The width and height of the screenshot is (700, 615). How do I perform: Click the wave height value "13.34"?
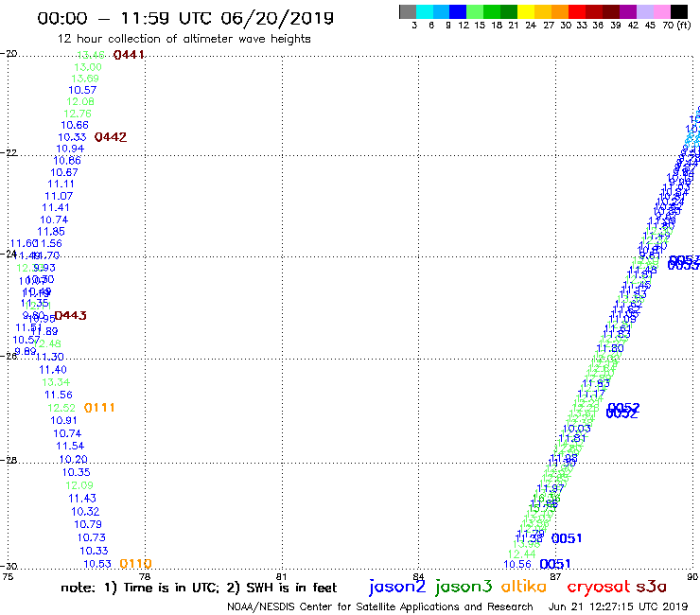click(x=56, y=382)
